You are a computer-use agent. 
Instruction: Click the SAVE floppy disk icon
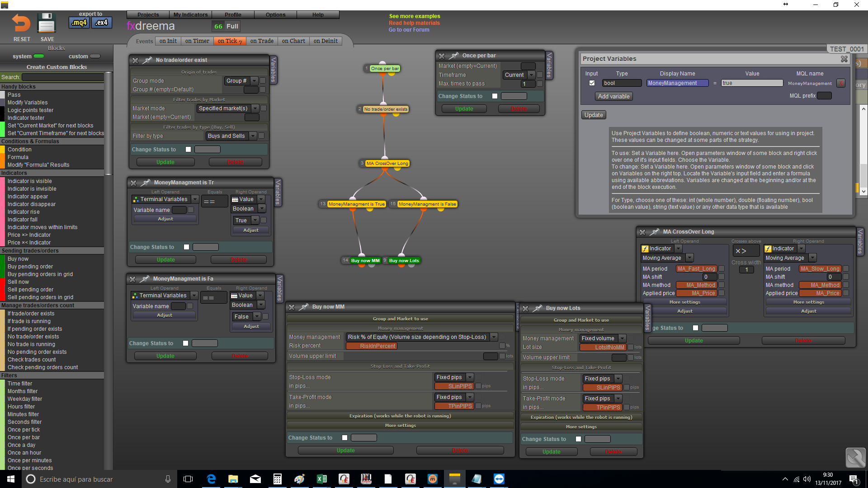[x=46, y=23]
